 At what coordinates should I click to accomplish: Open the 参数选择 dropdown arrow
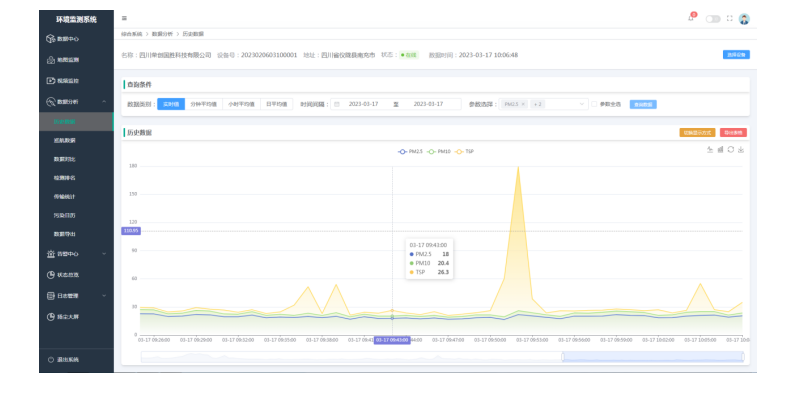coord(582,104)
